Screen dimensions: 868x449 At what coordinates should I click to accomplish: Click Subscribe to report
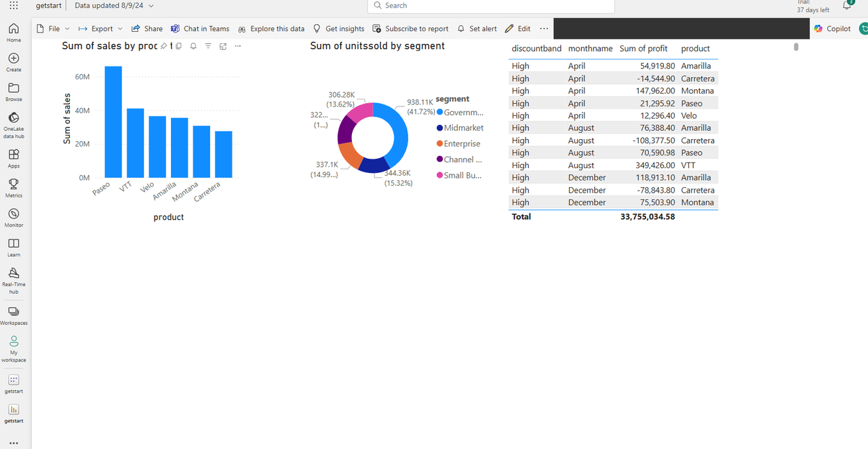pos(411,28)
